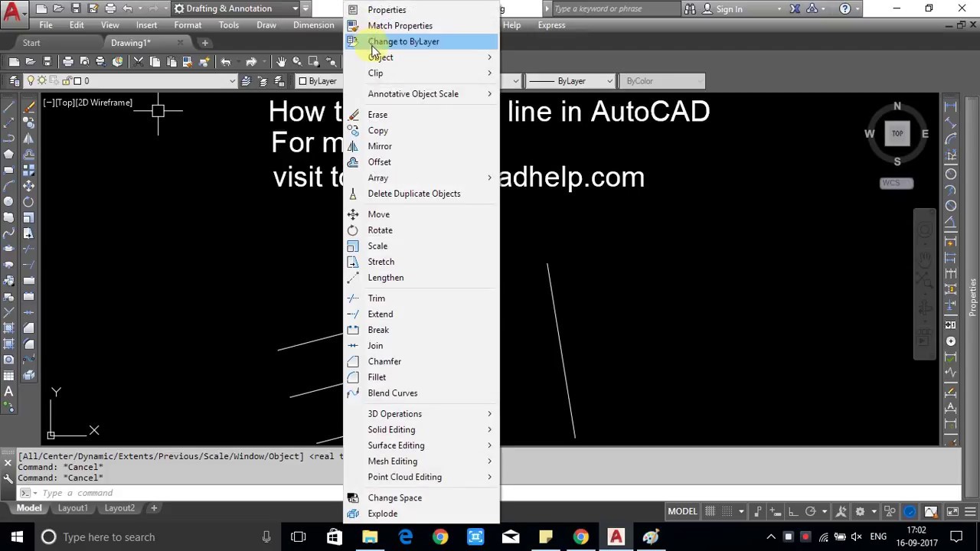Open the Drafting & Annotation workspace dropdown
This screenshot has width=980, height=551.
pos(296,8)
